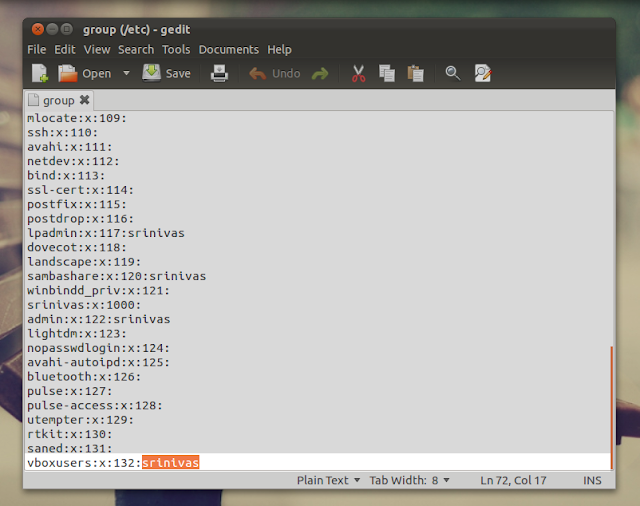Click the gedit window title bar text
640x506 pixels.
(136, 30)
